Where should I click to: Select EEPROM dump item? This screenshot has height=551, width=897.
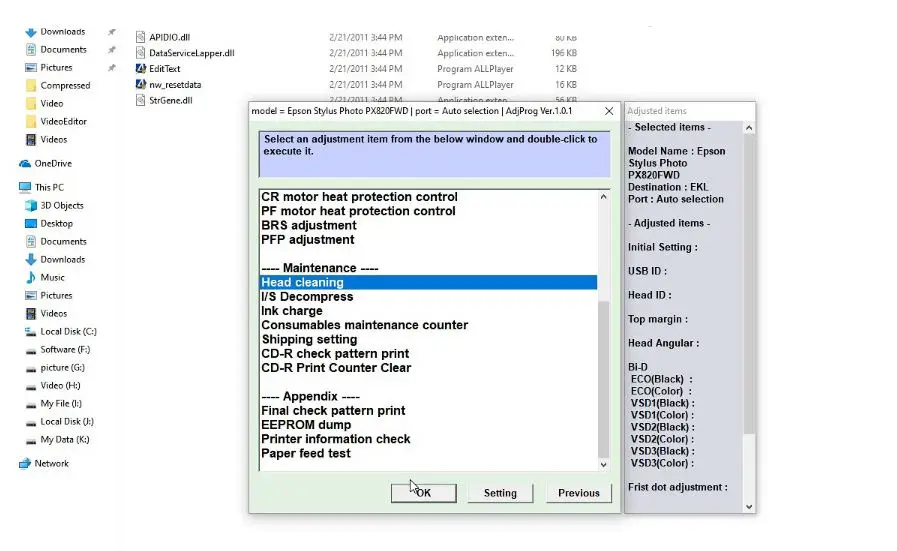coord(306,425)
